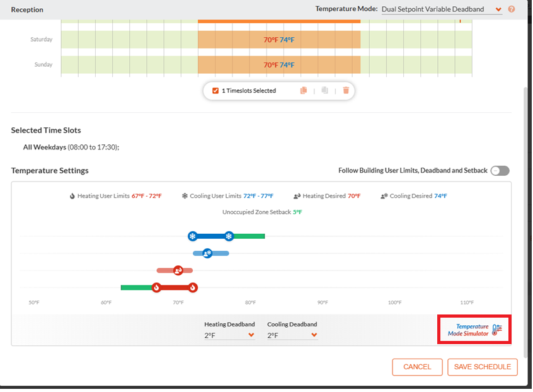Image resolution: width=533 pixels, height=392 pixels.
Task: Expand the Heating Deadband dropdown
Action: [x=229, y=335]
